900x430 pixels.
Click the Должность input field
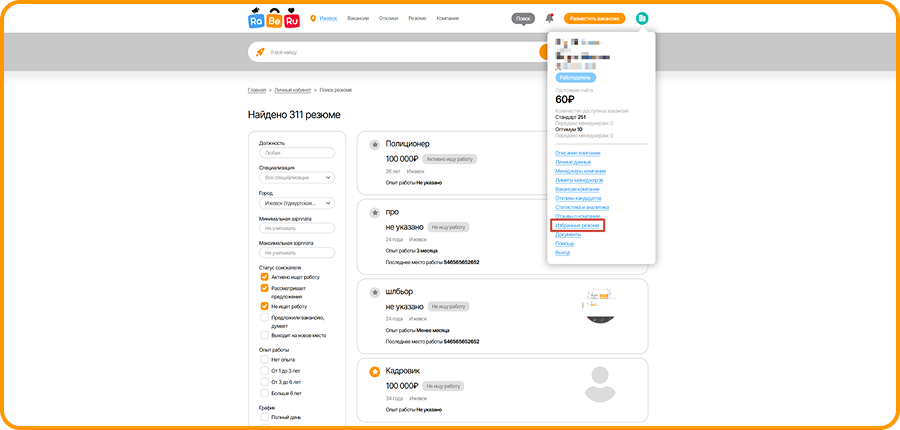click(x=297, y=153)
